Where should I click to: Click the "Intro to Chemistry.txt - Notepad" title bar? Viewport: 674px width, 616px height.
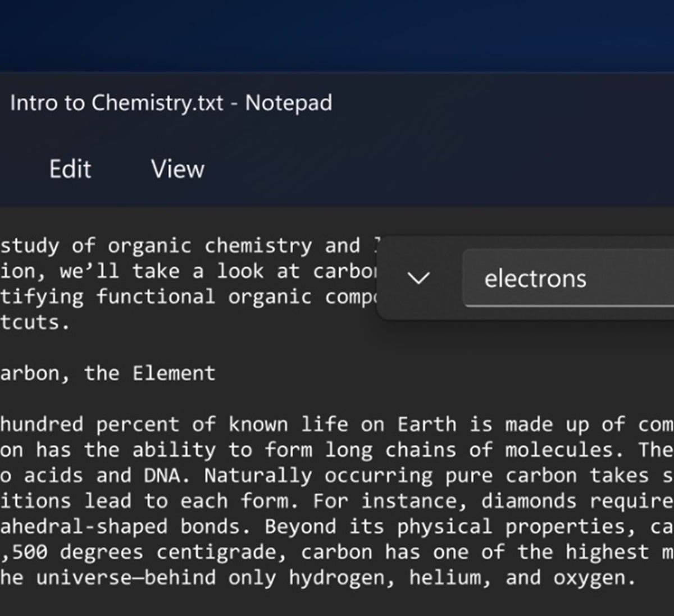click(x=171, y=103)
